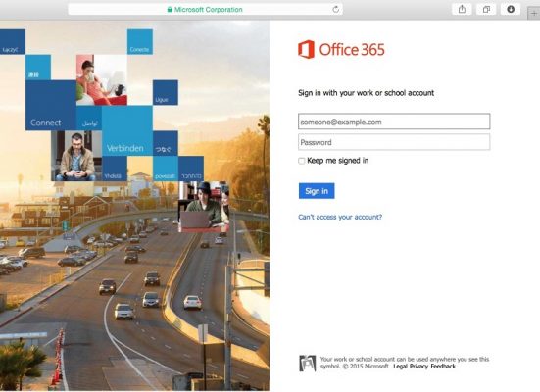The image size is (540, 392).
Task: Focus the someone@example.com email field
Action: [x=394, y=122]
